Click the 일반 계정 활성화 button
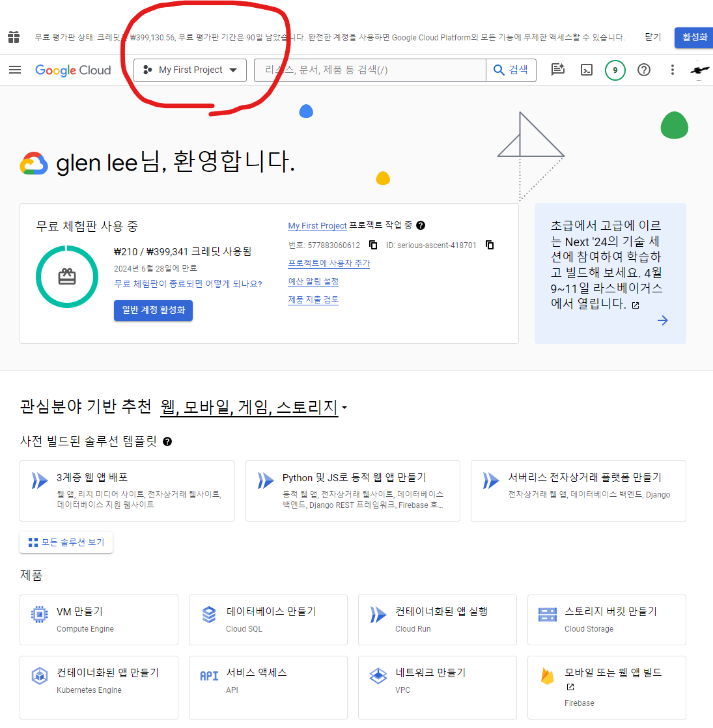Screen dimensions: 713x728 click(x=153, y=310)
